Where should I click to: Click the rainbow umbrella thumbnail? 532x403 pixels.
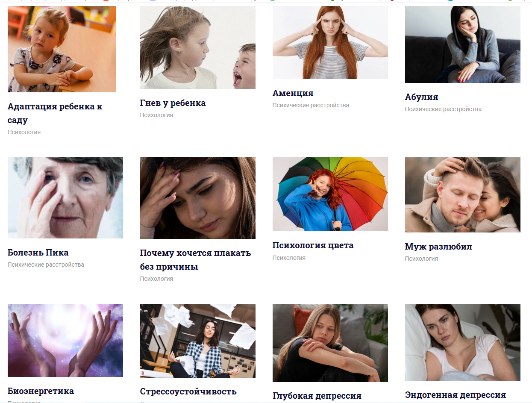tap(330, 194)
